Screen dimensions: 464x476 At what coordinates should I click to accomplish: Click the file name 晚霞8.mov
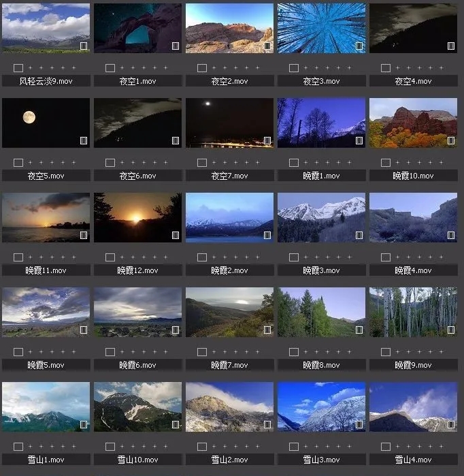point(321,365)
